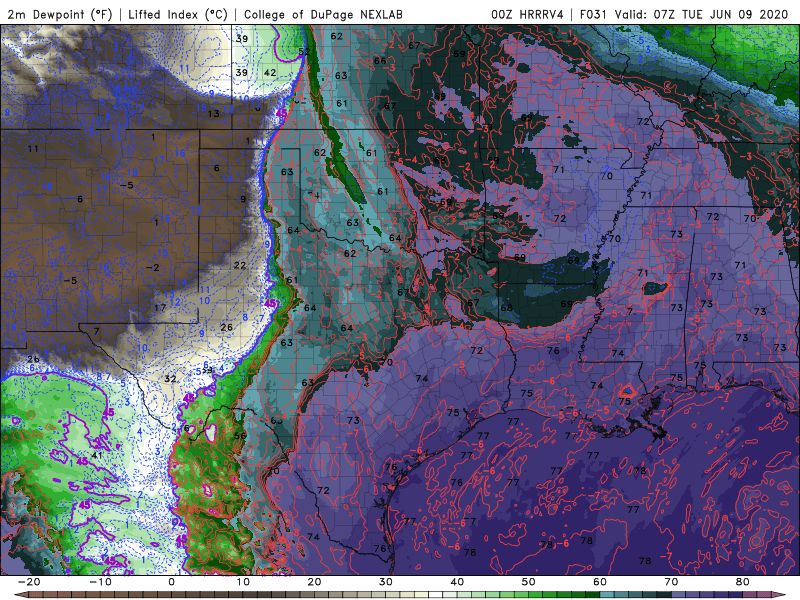This screenshot has height=600, width=800.
Task: Click the '80' label on the color scale
Action: pos(743,582)
